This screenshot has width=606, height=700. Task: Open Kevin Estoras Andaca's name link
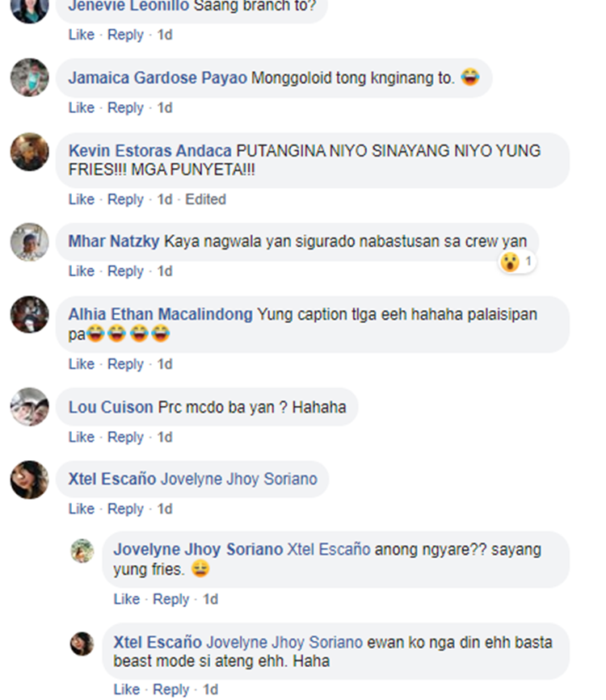point(150,151)
